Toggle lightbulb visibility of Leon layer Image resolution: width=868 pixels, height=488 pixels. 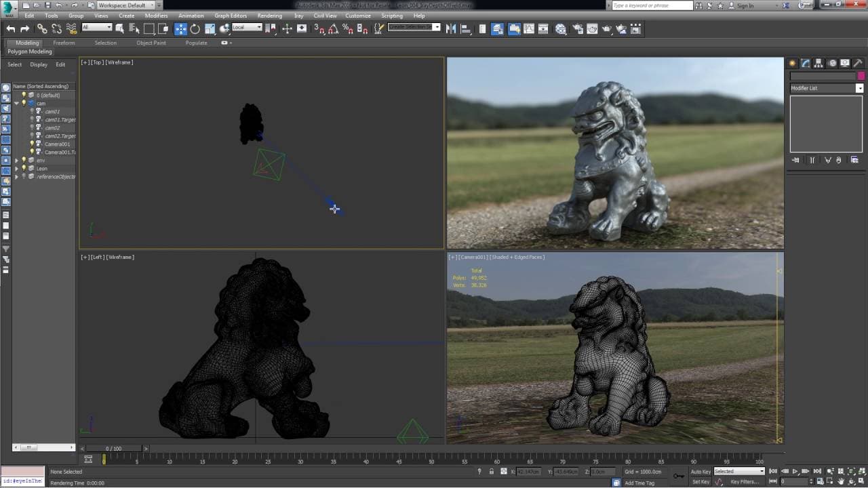click(x=24, y=168)
